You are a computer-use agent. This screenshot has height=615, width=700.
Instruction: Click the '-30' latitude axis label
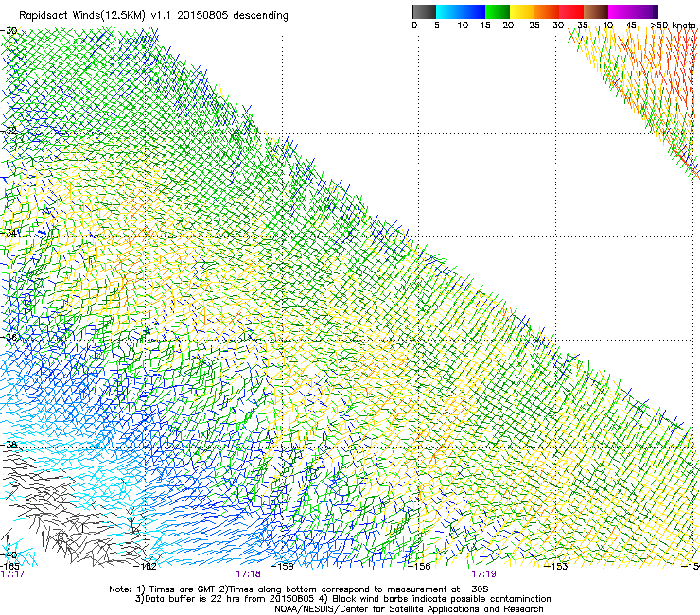9,31
